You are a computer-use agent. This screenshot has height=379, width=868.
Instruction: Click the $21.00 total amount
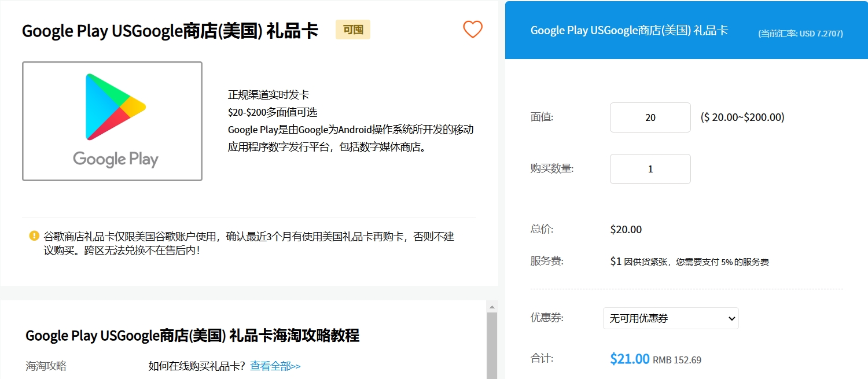click(630, 359)
